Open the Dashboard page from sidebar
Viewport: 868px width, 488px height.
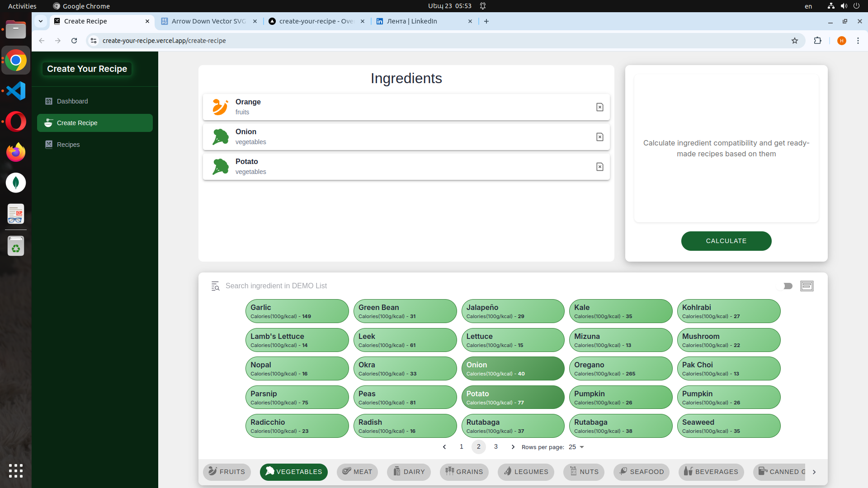[x=72, y=101]
